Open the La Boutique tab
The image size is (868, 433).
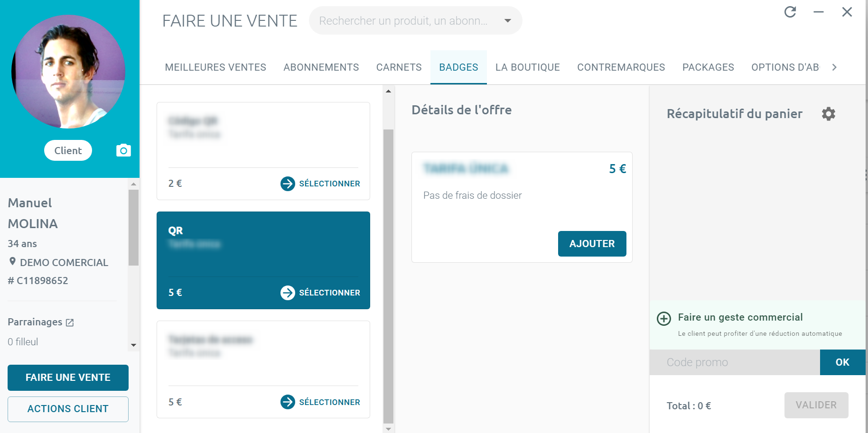[527, 67]
